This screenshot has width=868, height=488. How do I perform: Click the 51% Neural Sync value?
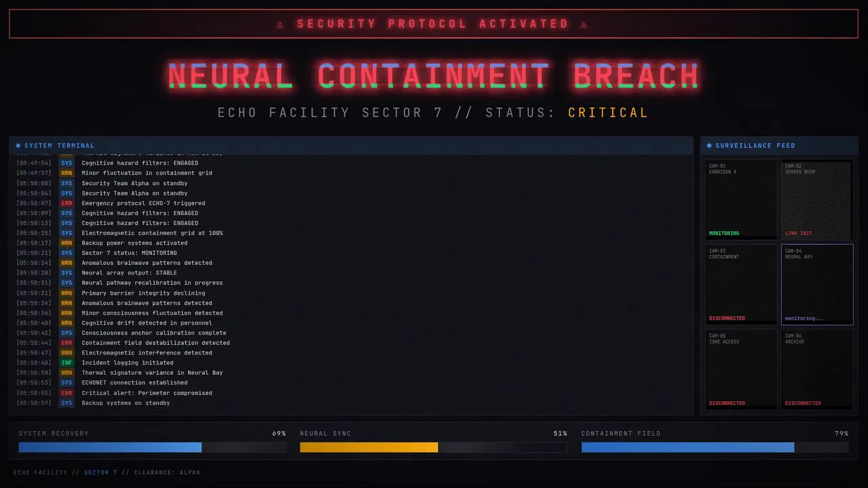click(560, 434)
